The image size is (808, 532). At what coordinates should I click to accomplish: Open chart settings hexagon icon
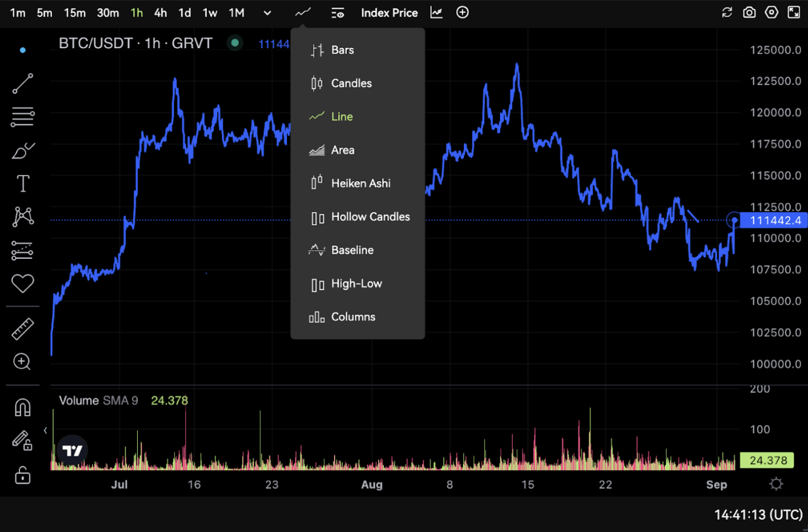(x=771, y=12)
